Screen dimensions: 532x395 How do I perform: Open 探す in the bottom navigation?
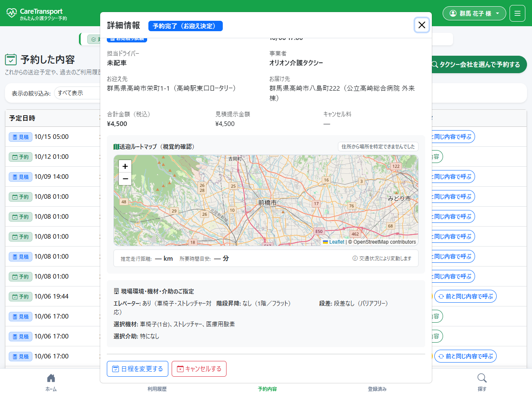click(482, 383)
